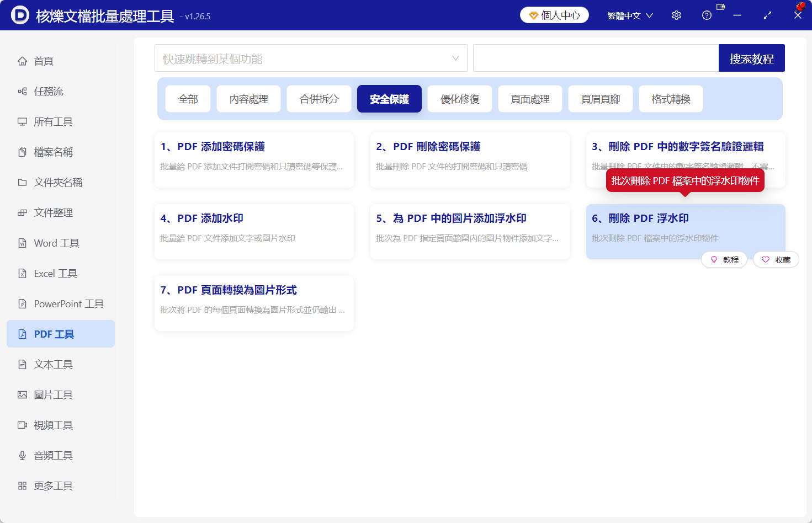Click the tutorial search input field
The image size is (812, 523).
[596, 58]
